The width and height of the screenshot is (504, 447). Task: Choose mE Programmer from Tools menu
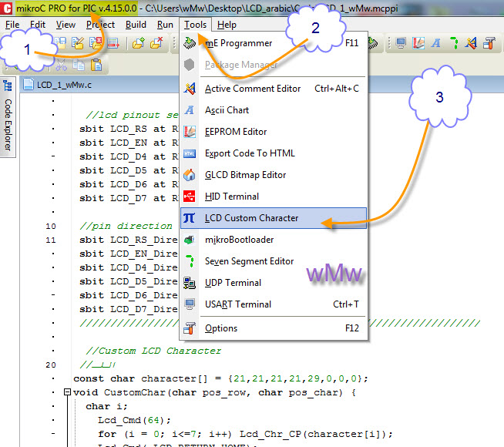(274, 43)
